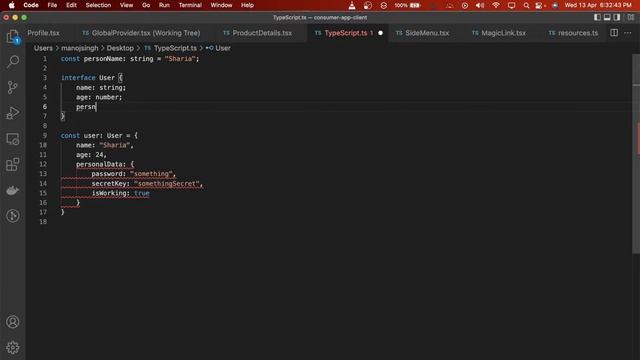Open Remote Explorer view in activity bar
Image resolution: width=640 pixels, height=360 pixels.
tap(13, 139)
